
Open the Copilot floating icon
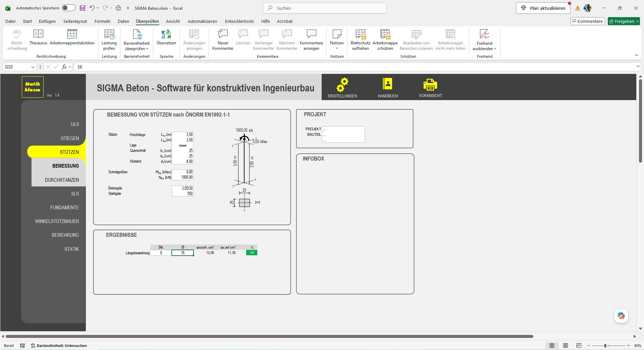click(621, 316)
